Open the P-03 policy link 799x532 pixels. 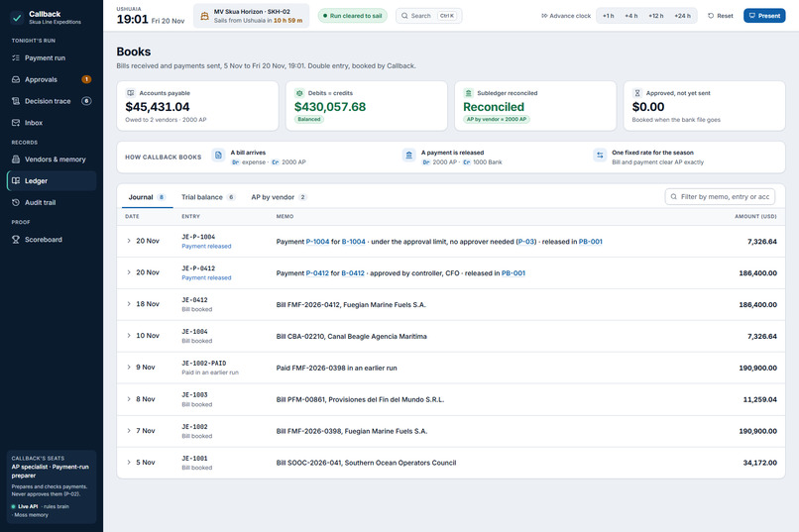(526, 242)
